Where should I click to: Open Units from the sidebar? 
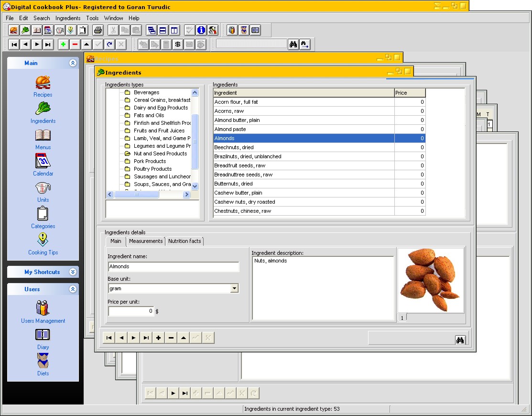click(43, 192)
